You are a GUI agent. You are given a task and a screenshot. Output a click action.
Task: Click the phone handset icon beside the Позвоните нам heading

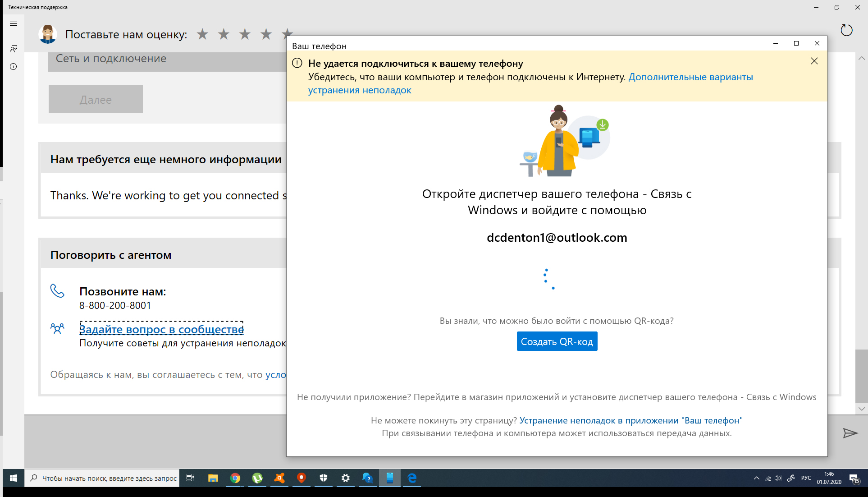tap(57, 291)
